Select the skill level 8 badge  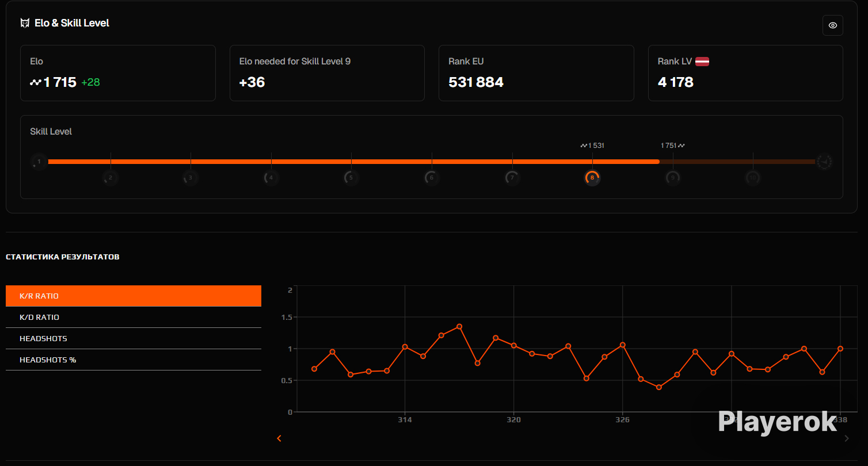(592, 178)
